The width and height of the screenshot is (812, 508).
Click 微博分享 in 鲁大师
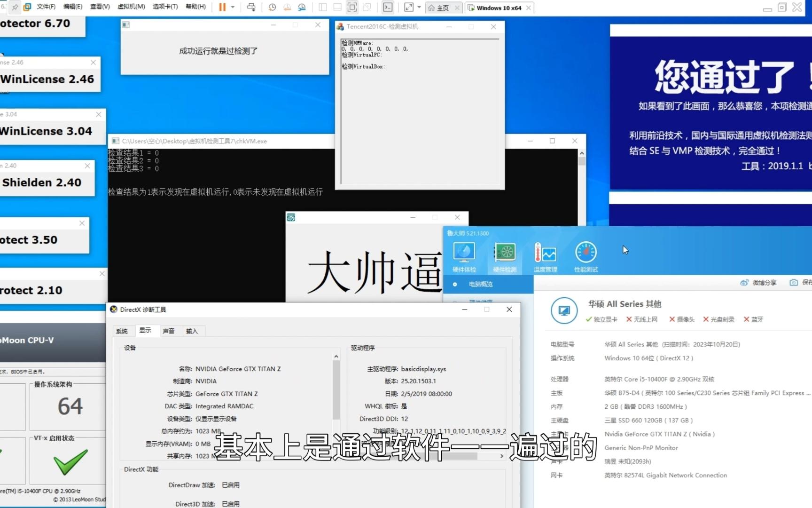tap(758, 282)
